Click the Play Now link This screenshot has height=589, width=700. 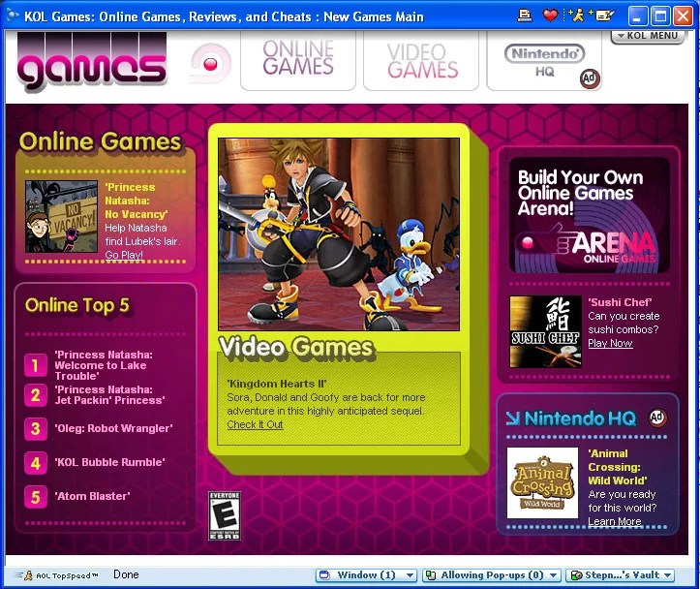click(x=610, y=343)
